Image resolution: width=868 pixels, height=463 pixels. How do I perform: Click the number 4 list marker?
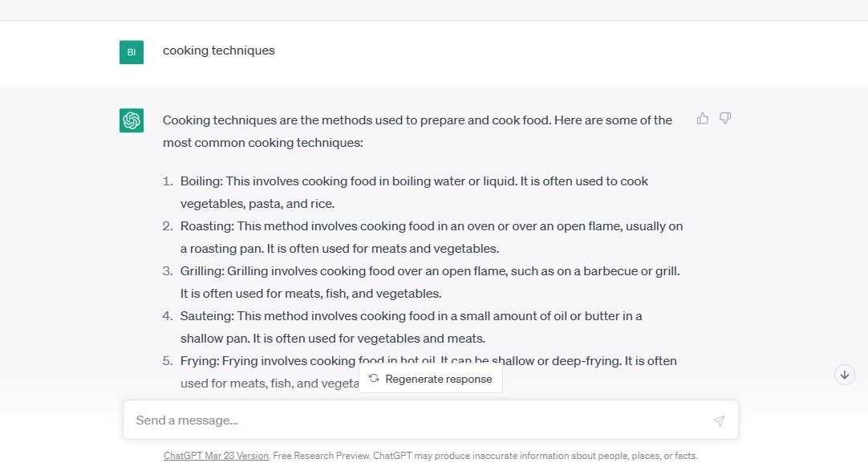pyautogui.click(x=168, y=316)
